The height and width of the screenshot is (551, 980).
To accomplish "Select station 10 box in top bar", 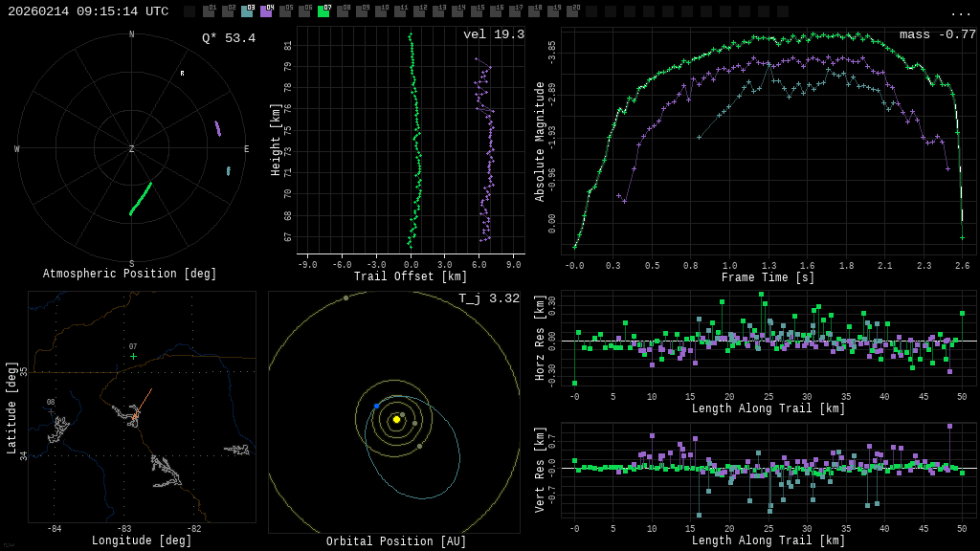I will pos(381,11).
